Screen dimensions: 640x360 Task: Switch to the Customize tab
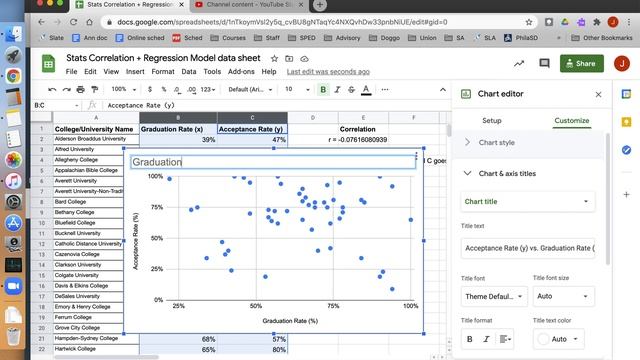coord(571,121)
